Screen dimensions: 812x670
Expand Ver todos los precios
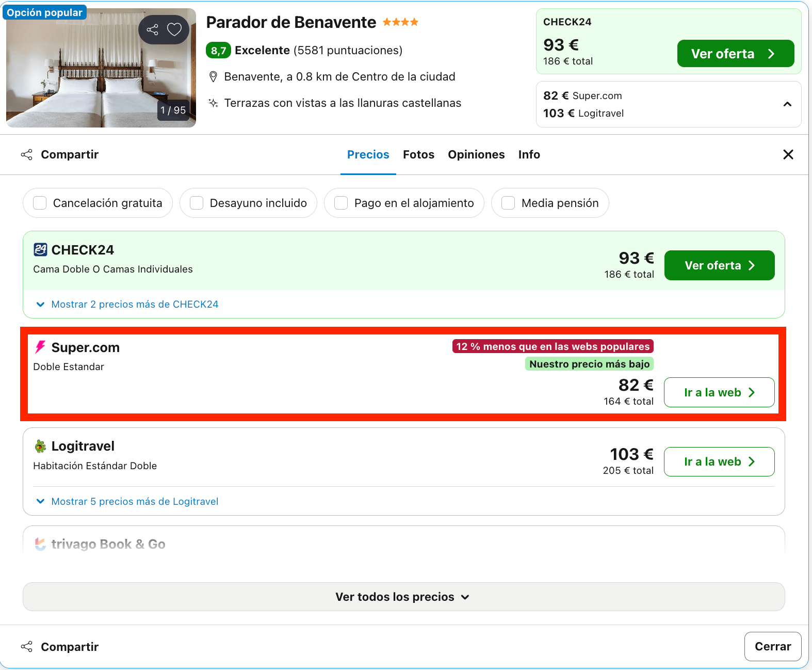[403, 597]
